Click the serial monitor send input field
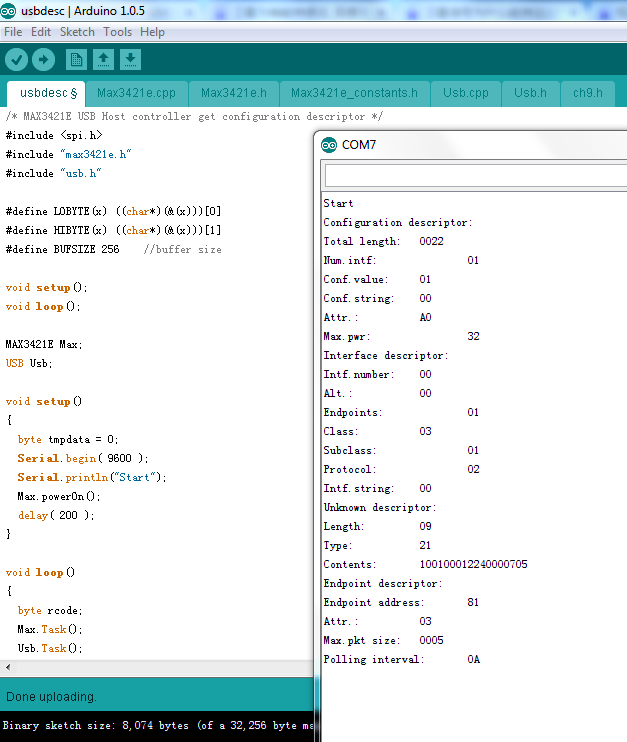The width and height of the screenshot is (627, 742). 476,176
